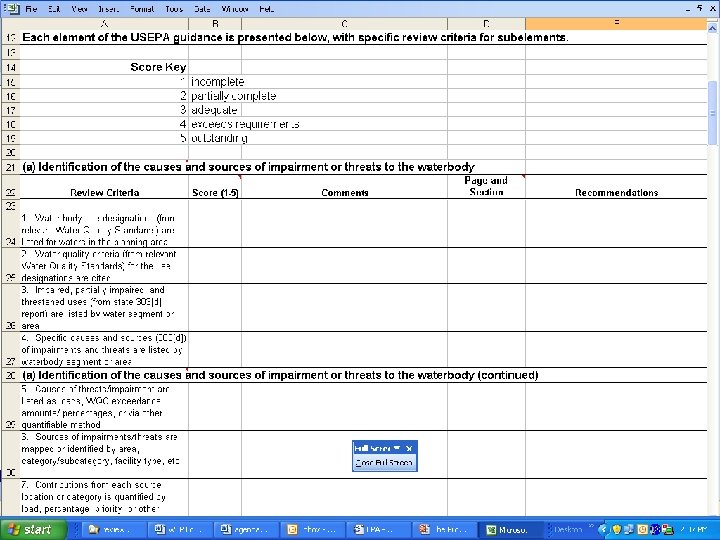Select row 13 USEPA guidance sentence cell

pyautogui.click(x=295, y=37)
